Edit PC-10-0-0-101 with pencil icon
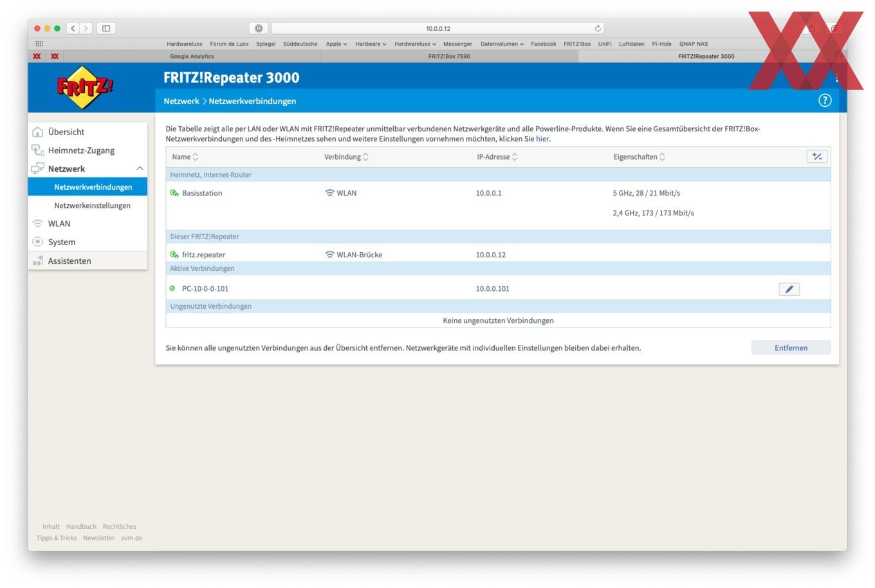 (789, 289)
